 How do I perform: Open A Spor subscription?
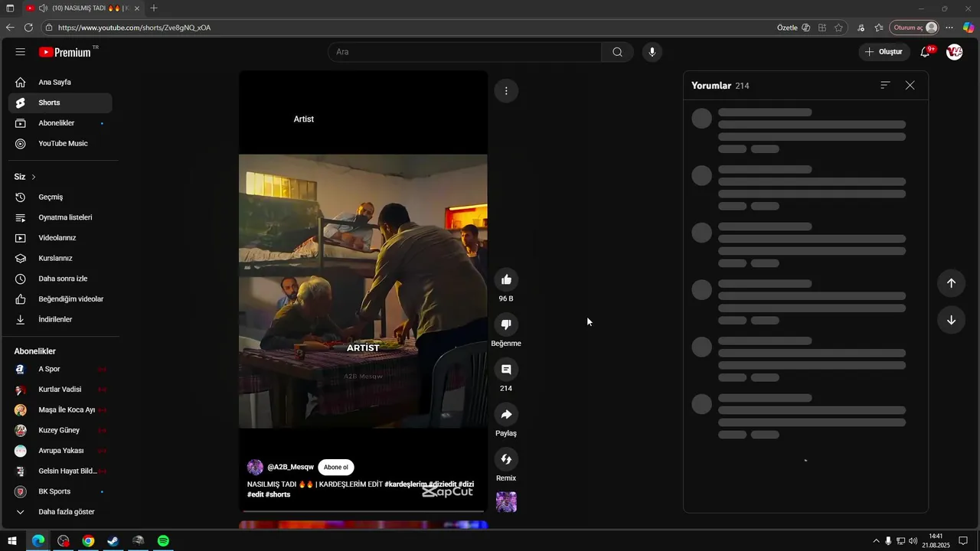[60, 369]
